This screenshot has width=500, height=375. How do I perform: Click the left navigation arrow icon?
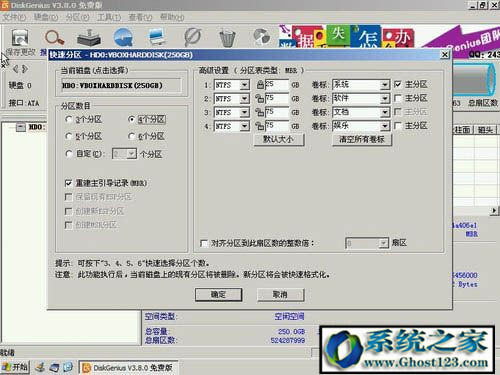click(15, 69)
